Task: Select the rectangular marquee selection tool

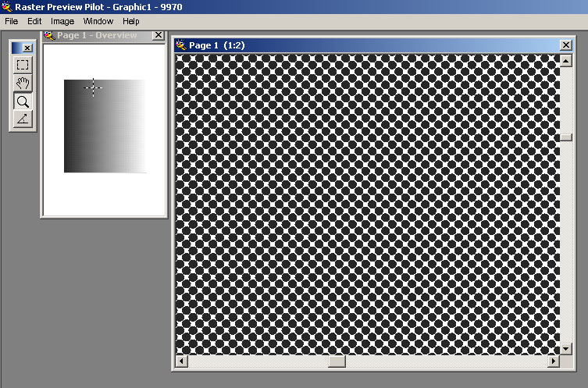Action: (x=23, y=65)
